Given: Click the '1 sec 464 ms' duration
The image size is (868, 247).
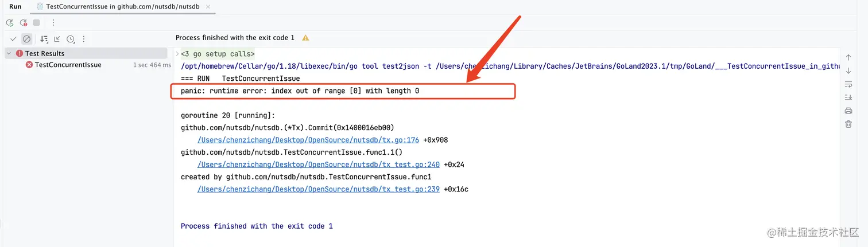Looking at the screenshot, I should point(152,65).
